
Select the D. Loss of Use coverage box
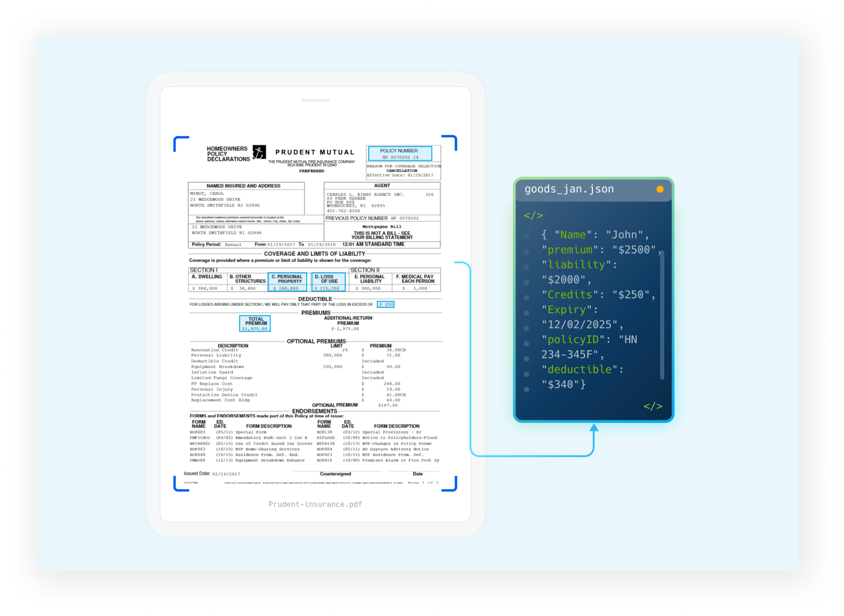pos(328,282)
